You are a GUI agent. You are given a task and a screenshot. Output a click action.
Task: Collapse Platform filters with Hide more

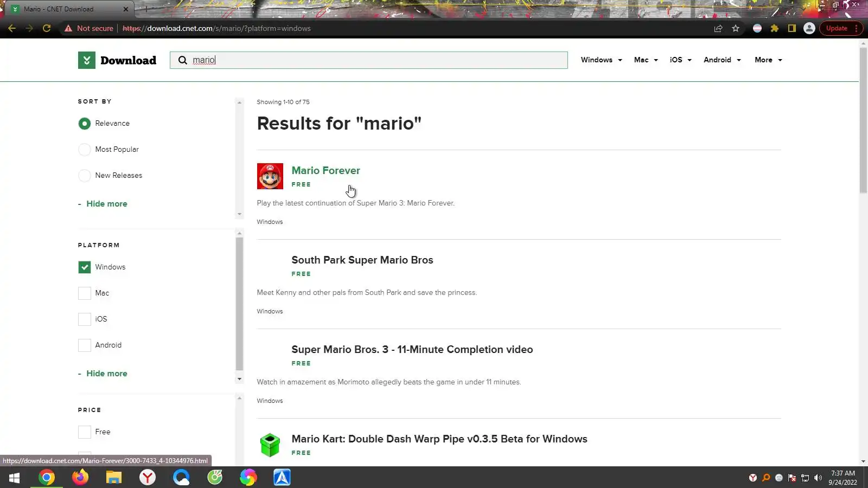click(x=103, y=374)
